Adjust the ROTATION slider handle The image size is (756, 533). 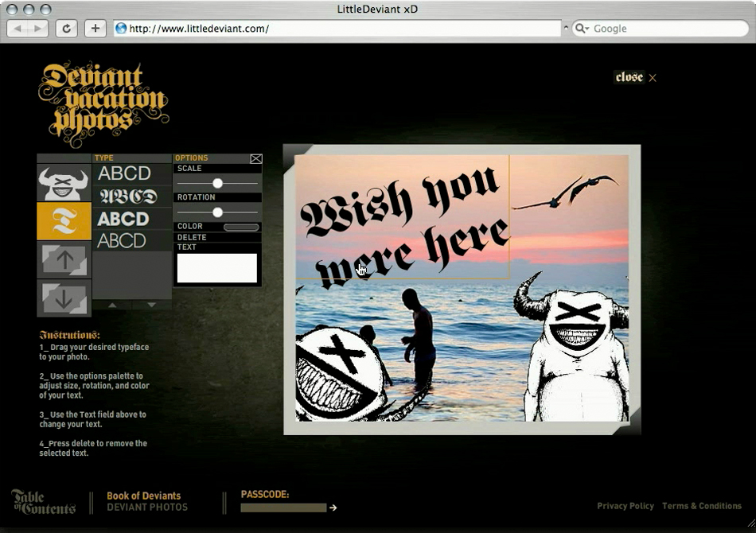[x=218, y=213]
